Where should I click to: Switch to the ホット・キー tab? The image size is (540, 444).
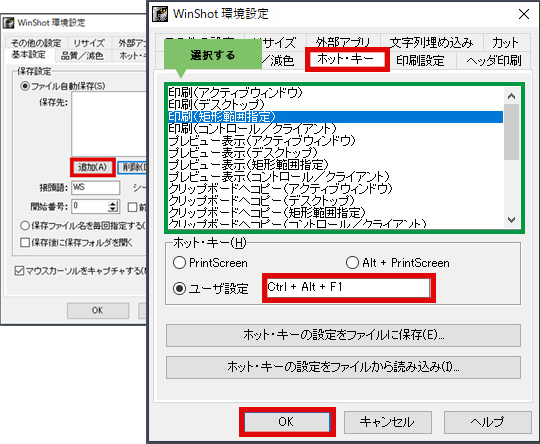coord(347,59)
